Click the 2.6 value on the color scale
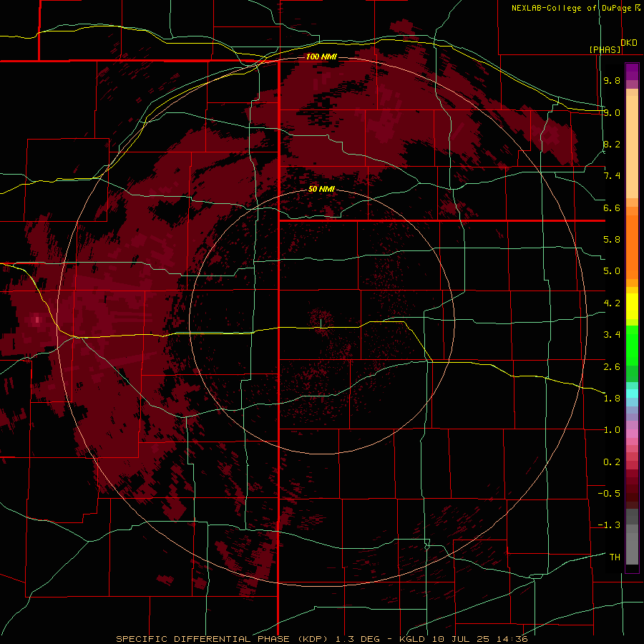This screenshot has width=644, height=644. point(612,367)
